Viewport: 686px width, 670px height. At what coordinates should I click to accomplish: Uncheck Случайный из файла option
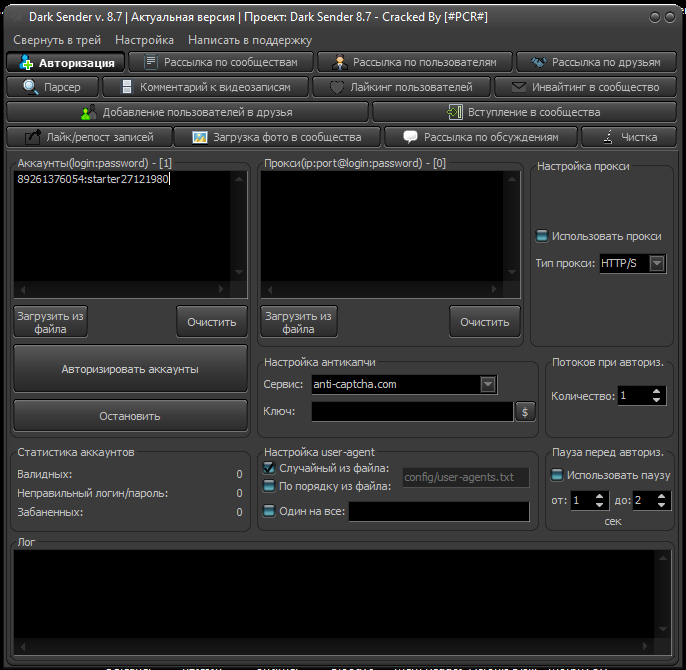[268, 468]
